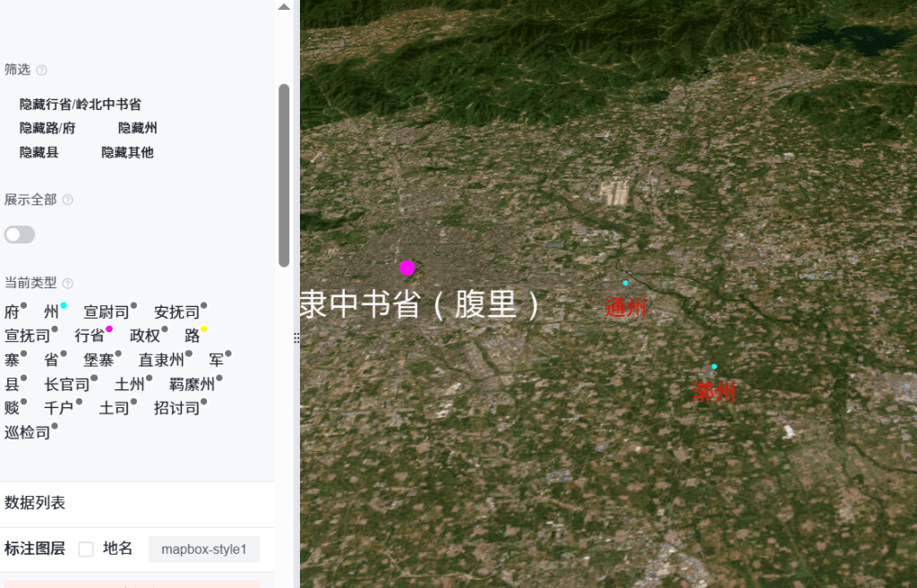Click the help icon next to 筛选
Screen dimensions: 917x588
(41, 70)
